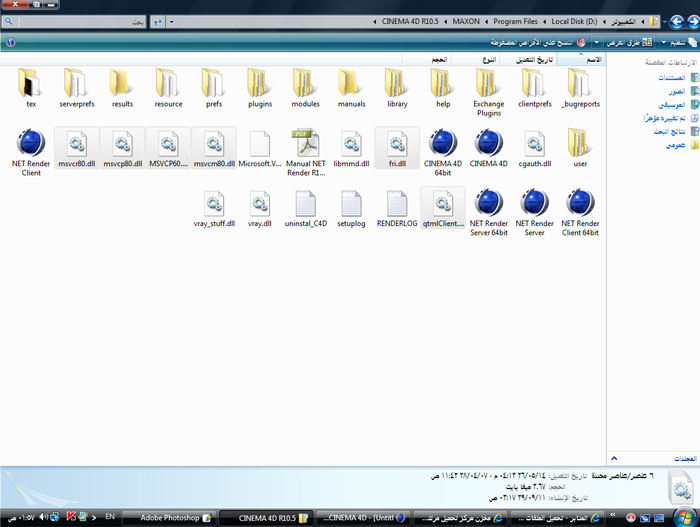This screenshot has width=700, height=527.
Task: Open the results folder
Action: [122, 88]
